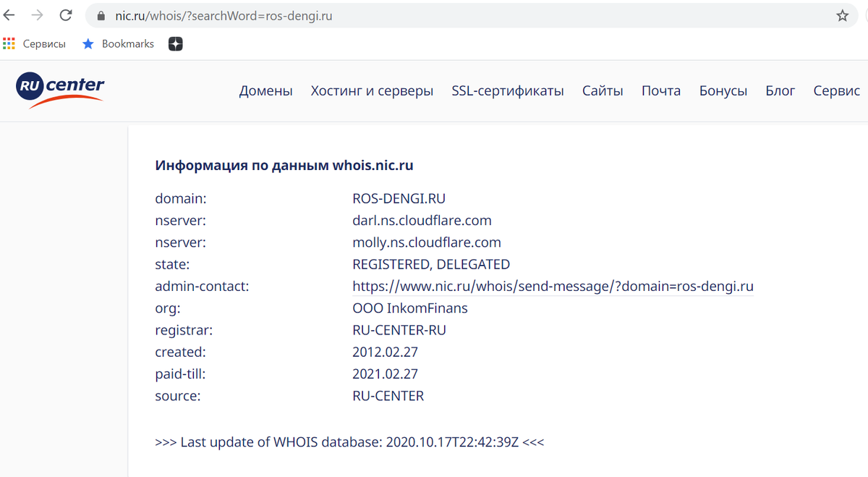The image size is (868, 477).
Task: Click the source: field label
Action: click(178, 396)
